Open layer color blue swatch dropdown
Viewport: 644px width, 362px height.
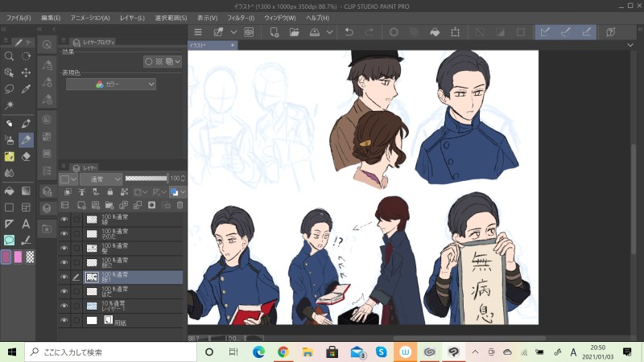(178, 191)
